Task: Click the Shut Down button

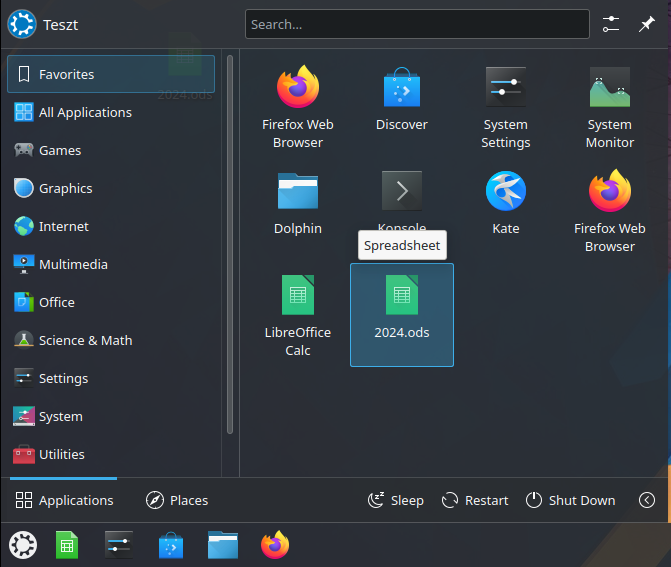Action: coord(571,500)
